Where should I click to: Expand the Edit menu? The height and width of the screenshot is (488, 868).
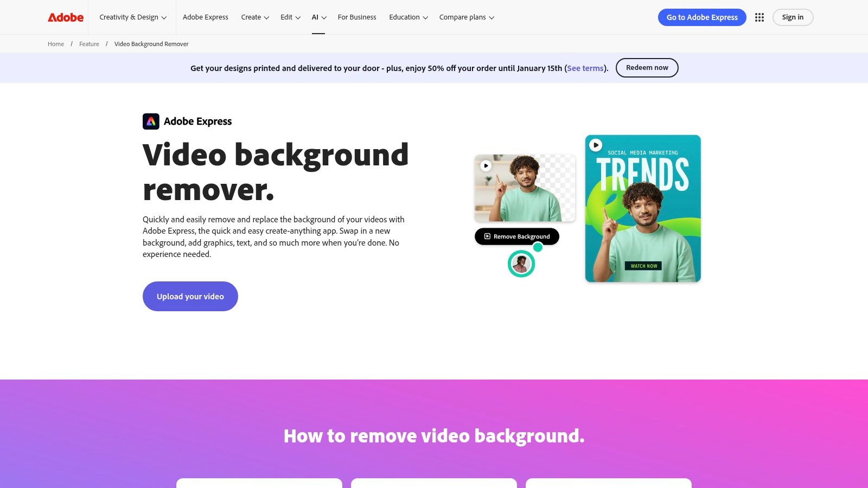(x=289, y=17)
